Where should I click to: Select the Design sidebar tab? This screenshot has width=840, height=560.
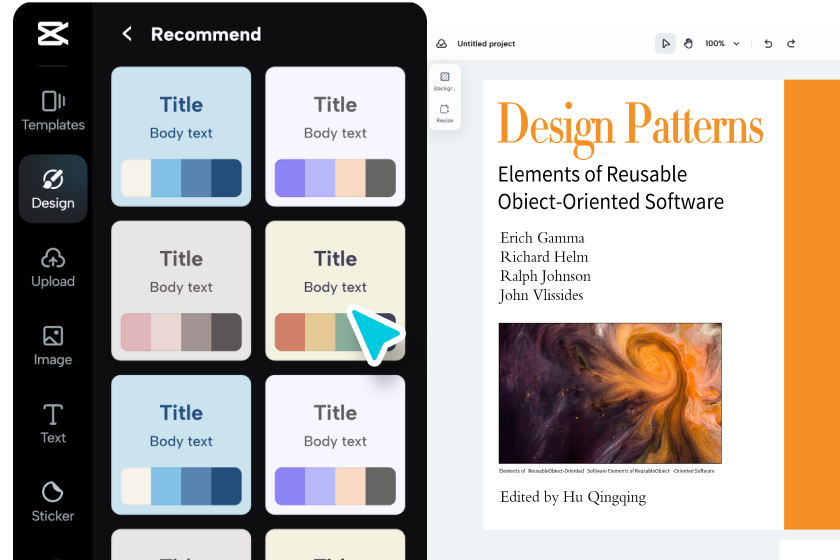click(52, 189)
